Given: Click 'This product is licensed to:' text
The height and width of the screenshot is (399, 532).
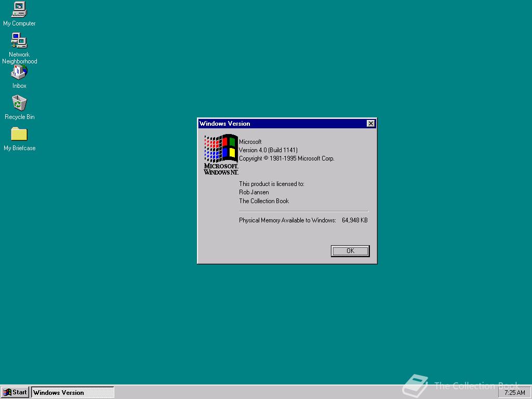Looking at the screenshot, I should coord(271,184).
